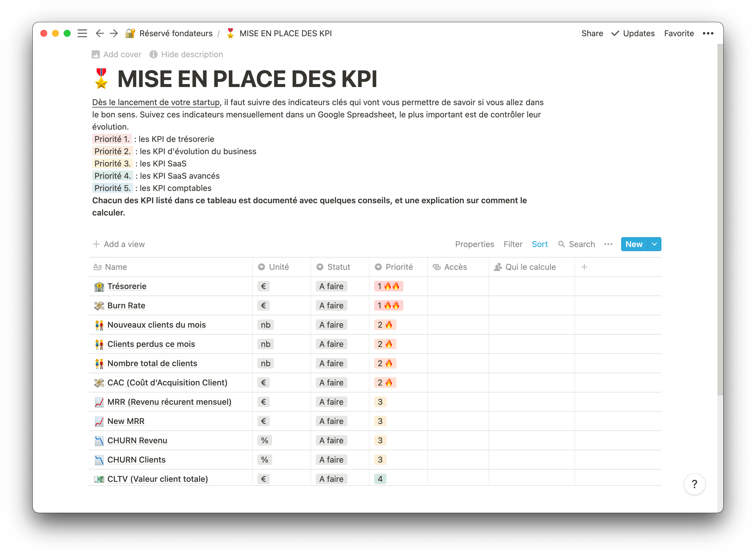Click the medal page icon beside title
The image size is (756, 556).
coord(101,79)
